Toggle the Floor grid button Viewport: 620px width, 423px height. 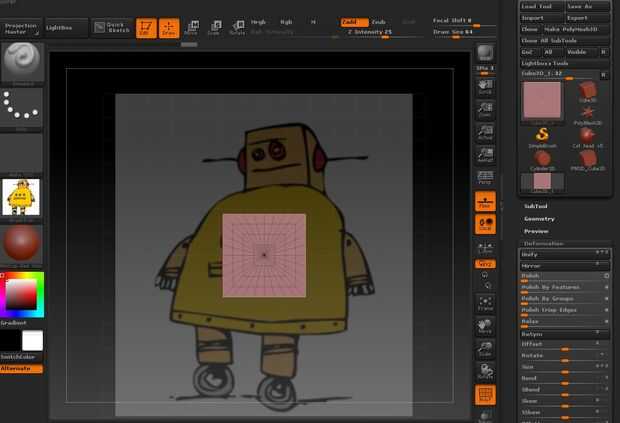(x=485, y=201)
